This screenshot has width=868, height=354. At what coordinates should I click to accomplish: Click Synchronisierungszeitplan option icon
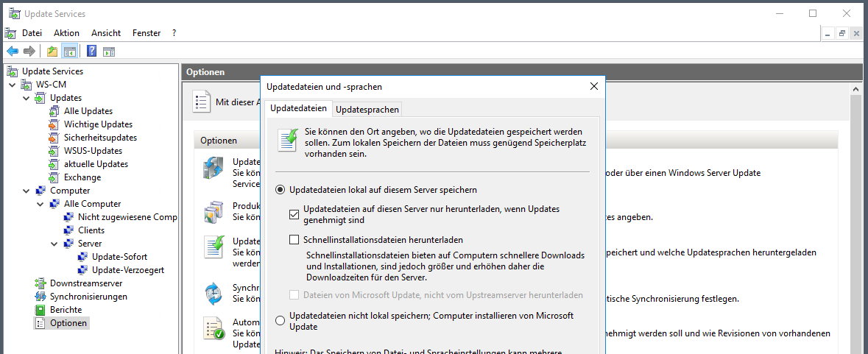213,293
